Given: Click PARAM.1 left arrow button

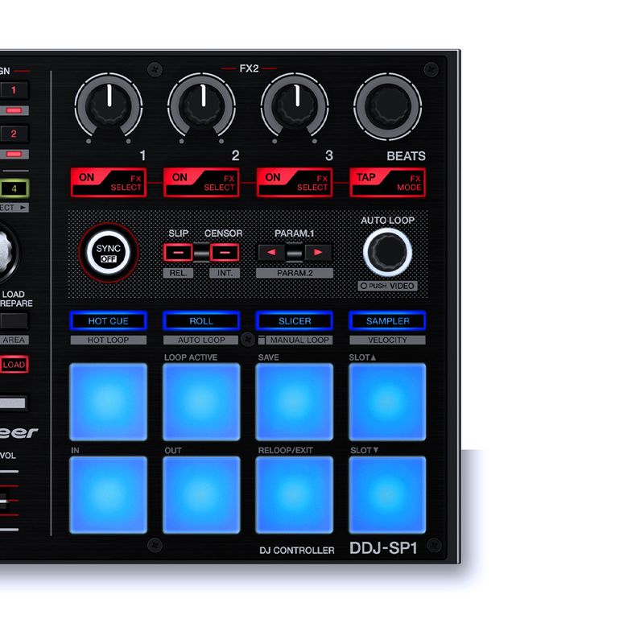Looking at the screenshot, I should 271,253.
